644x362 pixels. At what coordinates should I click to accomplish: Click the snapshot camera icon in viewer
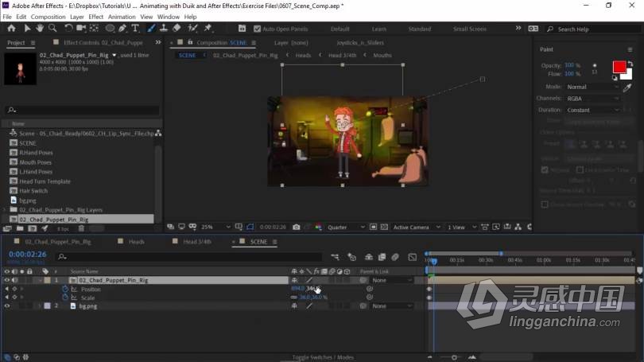click(x=296, y=227)
